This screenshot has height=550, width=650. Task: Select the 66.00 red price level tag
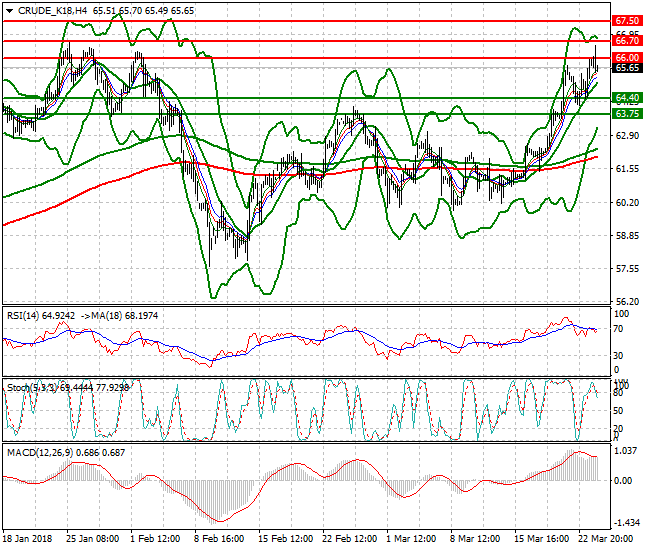[627, 58]
